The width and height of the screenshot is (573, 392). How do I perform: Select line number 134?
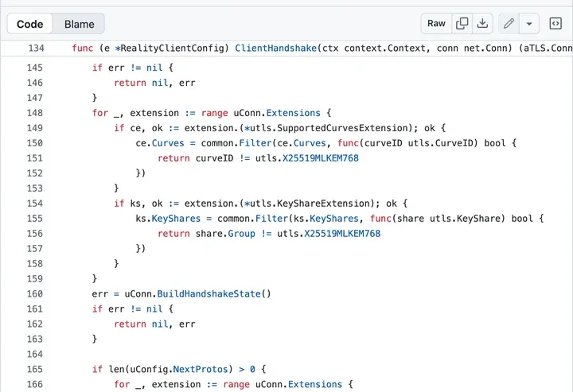click(36, 49)
